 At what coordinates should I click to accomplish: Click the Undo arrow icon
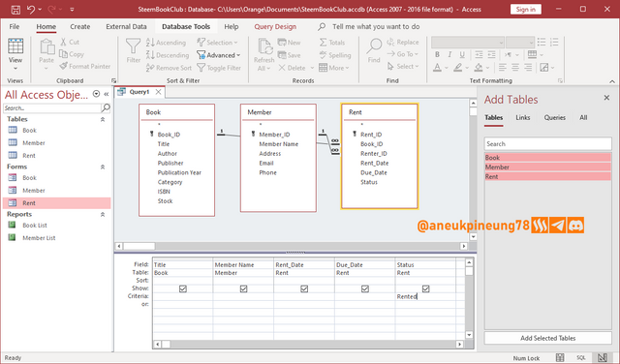pos(31,10)
